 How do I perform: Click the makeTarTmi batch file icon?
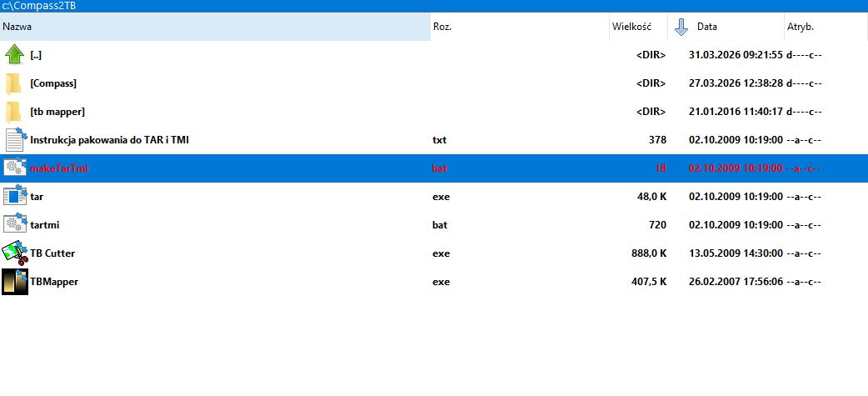pos(14,168)
